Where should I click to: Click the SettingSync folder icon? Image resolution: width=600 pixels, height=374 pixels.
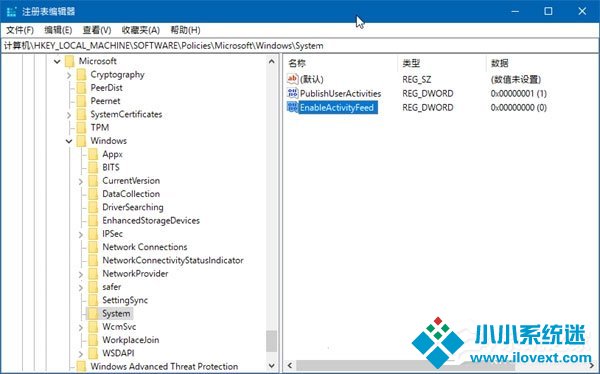[93, 300]
